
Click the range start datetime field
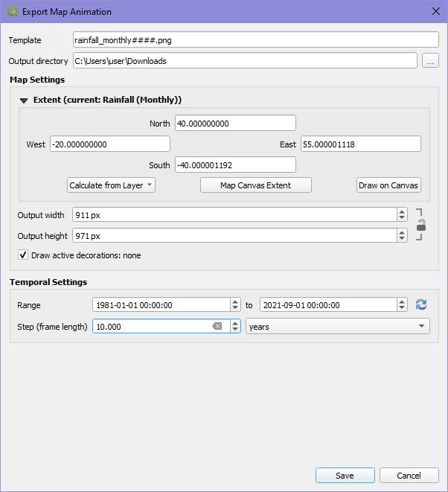click(x=161, y=304)
